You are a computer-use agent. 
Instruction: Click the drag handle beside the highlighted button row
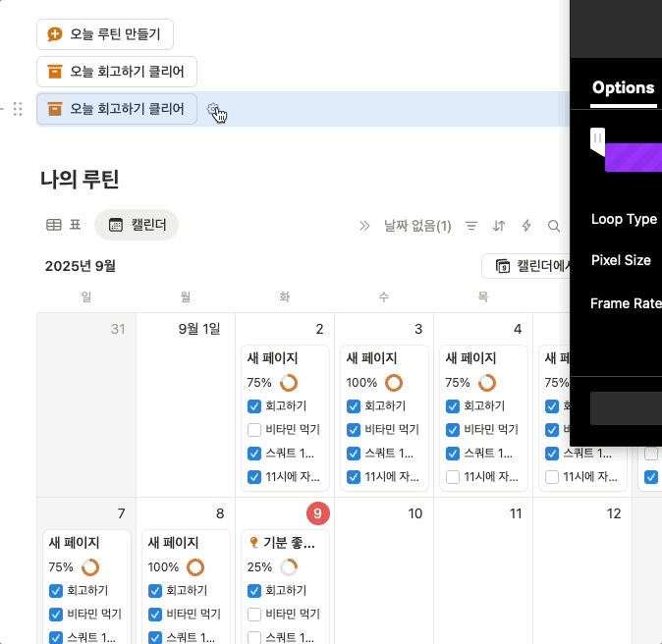point(18,109)
